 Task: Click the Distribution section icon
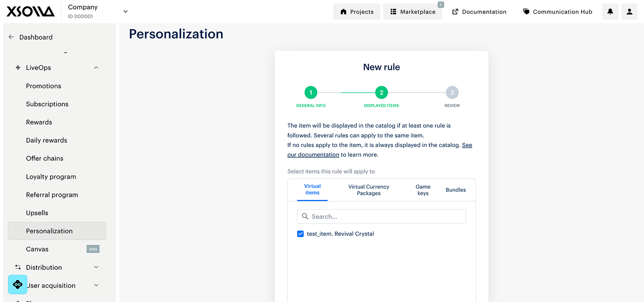(18, 267)
